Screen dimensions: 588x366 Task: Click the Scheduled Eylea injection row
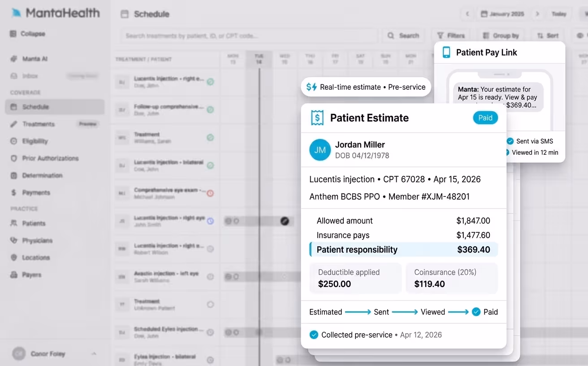pos(166,332)
